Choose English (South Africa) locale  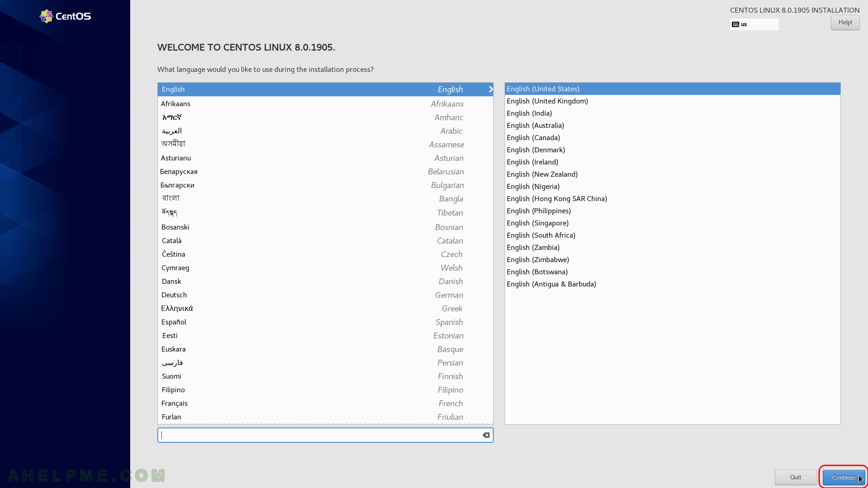672,235
